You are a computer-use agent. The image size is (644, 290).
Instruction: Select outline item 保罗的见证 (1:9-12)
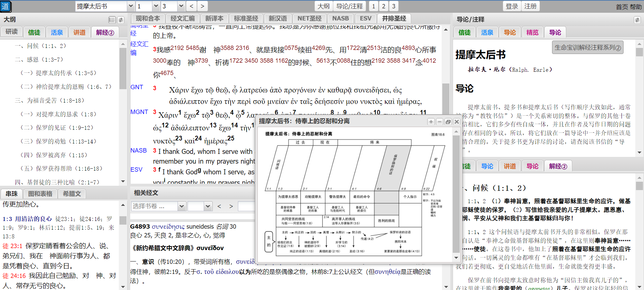57,128
